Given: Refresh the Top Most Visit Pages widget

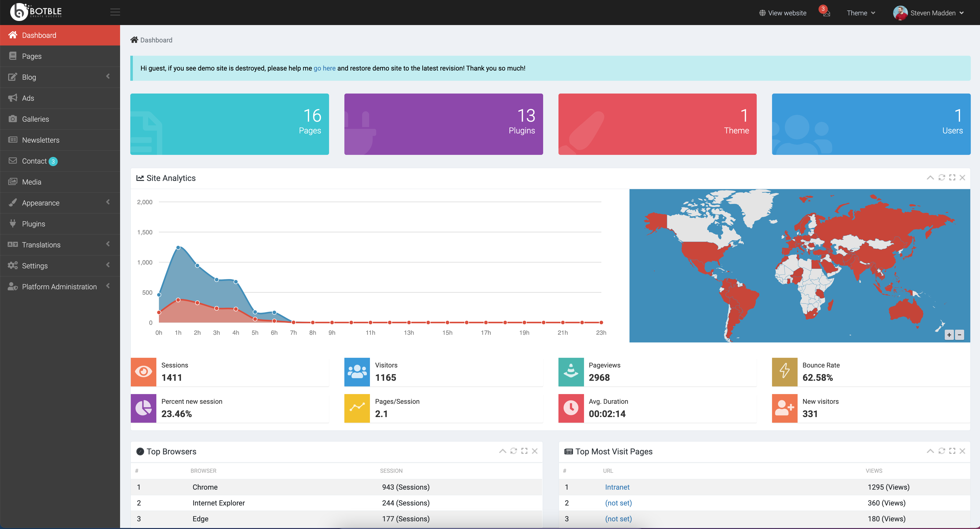Looking at the screenshot, I should point(942,451).
